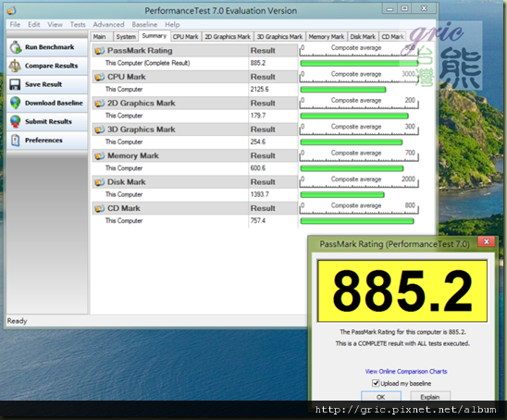Click the Run Benchmark label
The image size is (507, 420).
[x=49, y=47]
